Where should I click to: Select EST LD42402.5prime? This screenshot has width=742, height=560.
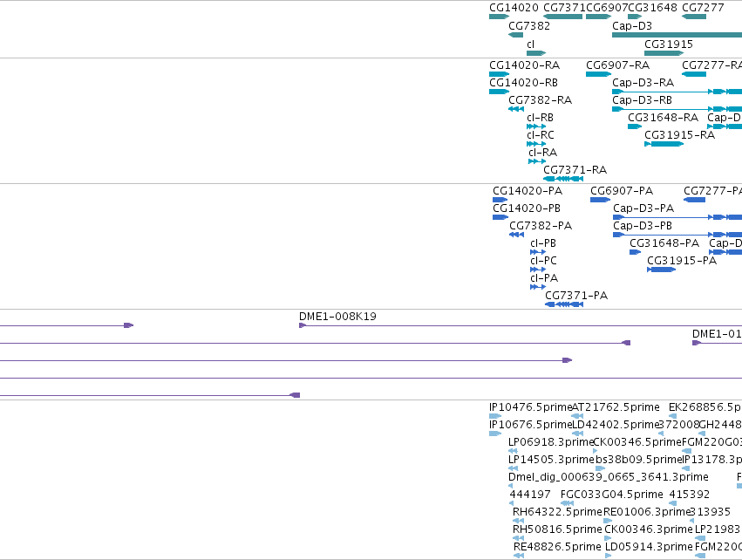pos(577,434)
